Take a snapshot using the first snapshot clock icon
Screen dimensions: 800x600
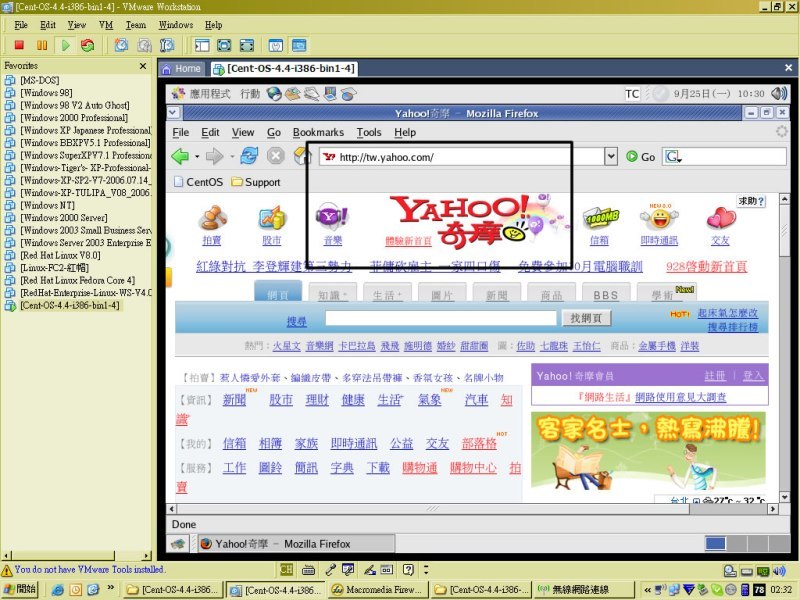121,45
